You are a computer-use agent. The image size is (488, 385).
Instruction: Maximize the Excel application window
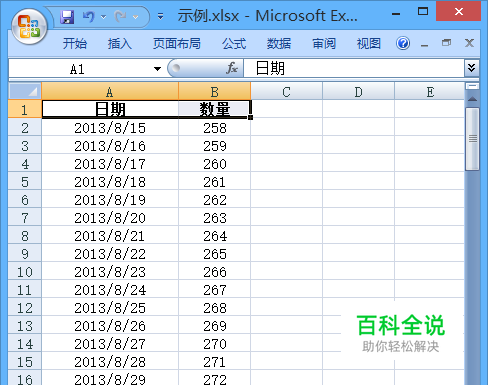(x=423, y=12)
